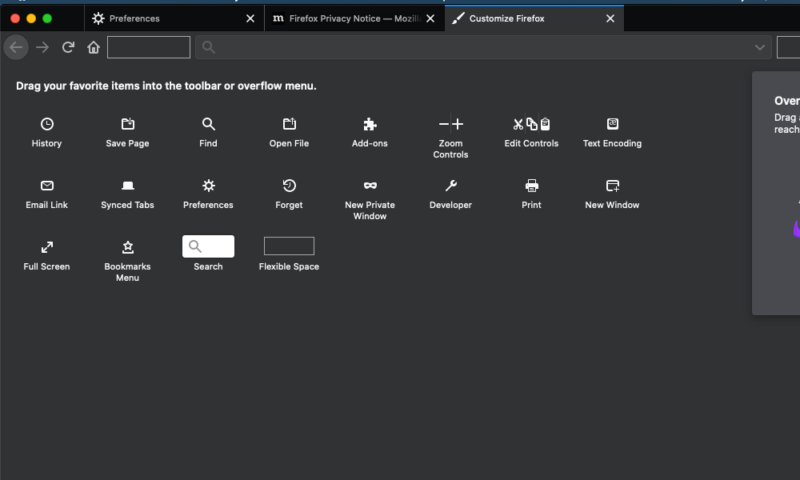800x480 pixels.
Task: Select the Developer wrench icon
Action: point(451,186)
